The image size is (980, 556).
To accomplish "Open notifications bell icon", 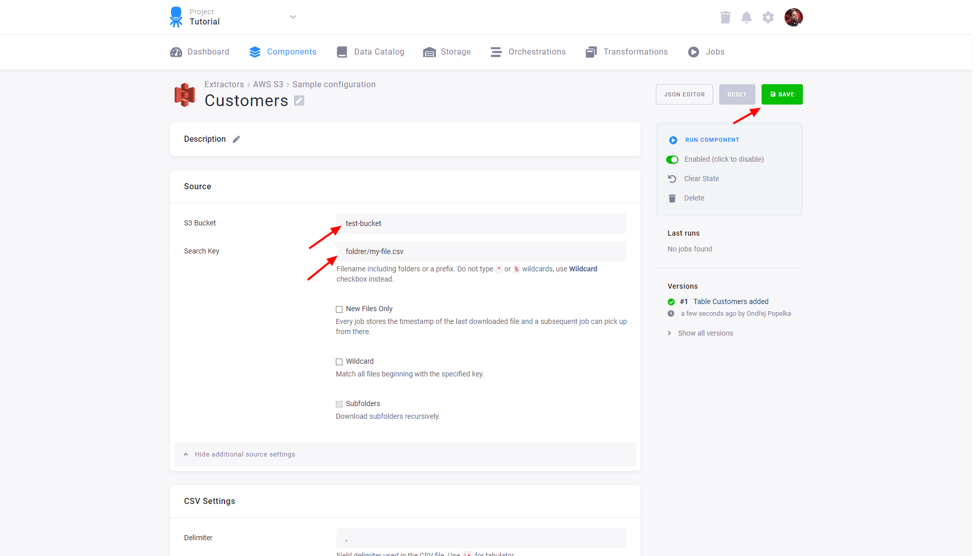I will [746, 17].
